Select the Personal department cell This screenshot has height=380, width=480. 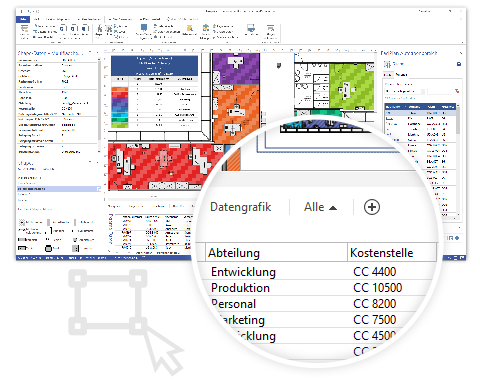234,304
